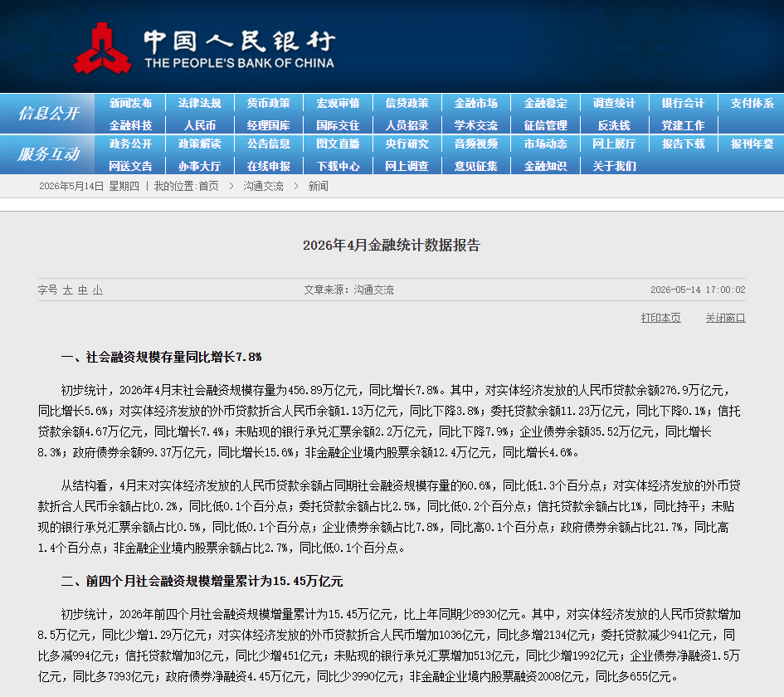Set font size to 大
This screenshot has height=697, width=784.
[x=68, y=290]
